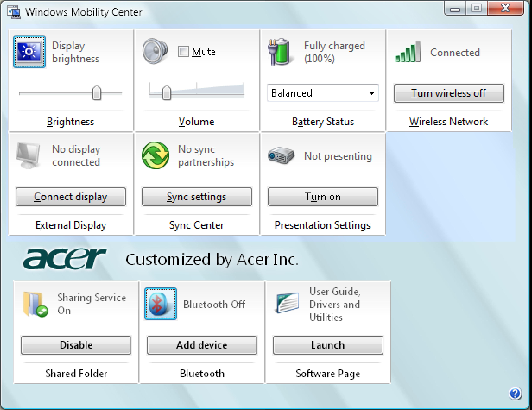Open the green Sync Center icon
The image size is (532, 410).
[x=155, y=155]
